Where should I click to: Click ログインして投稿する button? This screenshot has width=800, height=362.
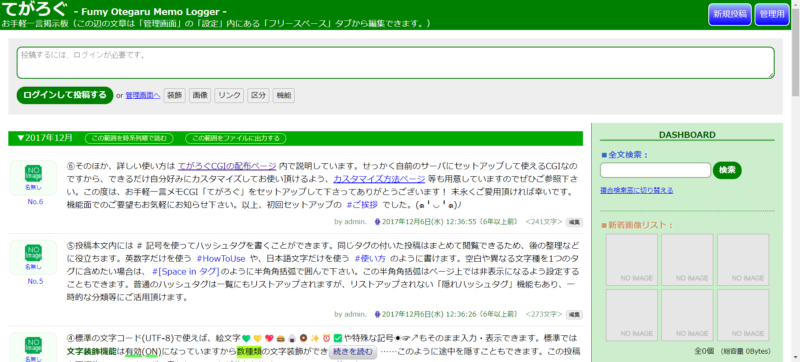[x=65, y=95]
